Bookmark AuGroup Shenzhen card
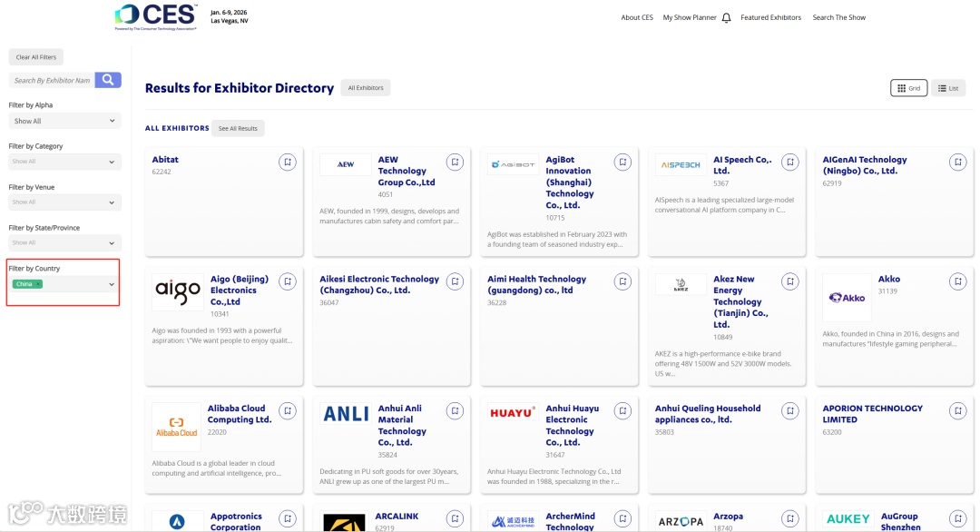 (x=957, y=518)
